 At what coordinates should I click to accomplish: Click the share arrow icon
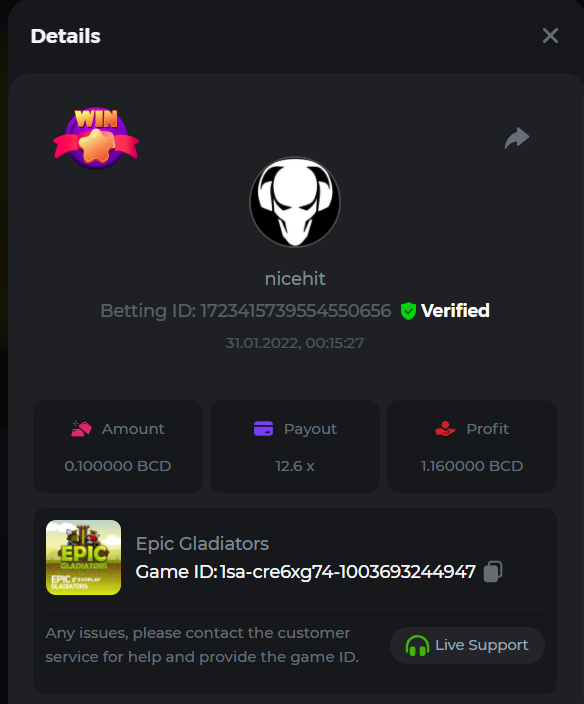pos(517,137)
